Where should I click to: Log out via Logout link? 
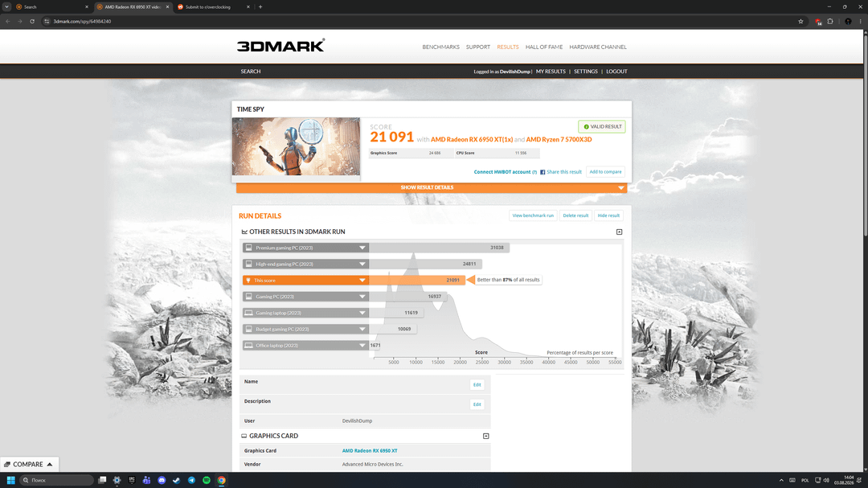pos(616,72)
